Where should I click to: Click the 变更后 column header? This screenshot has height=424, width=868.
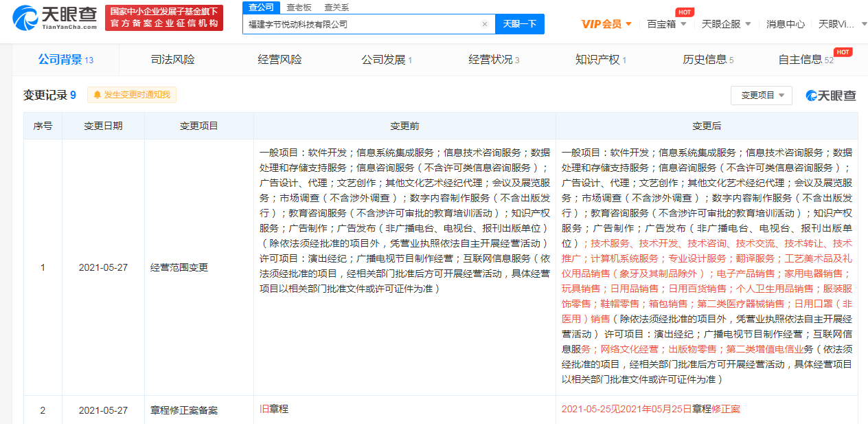707,126
